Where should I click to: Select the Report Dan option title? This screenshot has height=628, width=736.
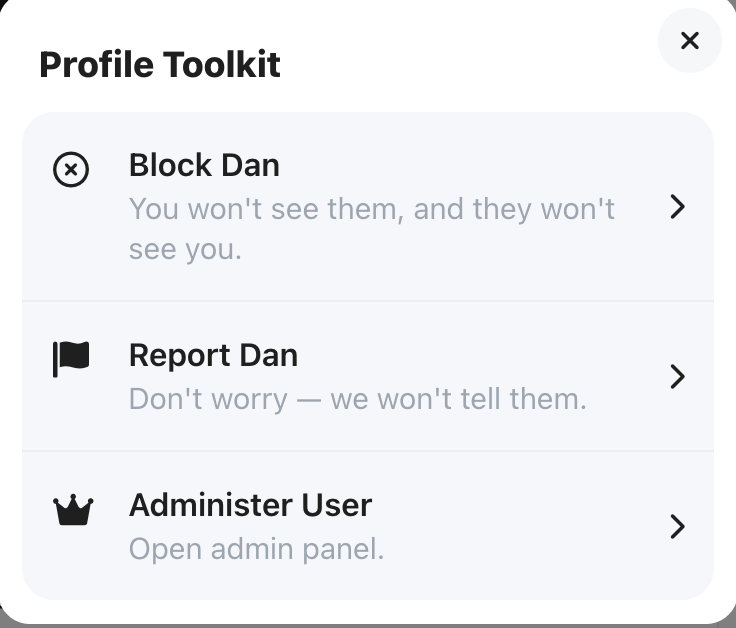tap(214, 355)
